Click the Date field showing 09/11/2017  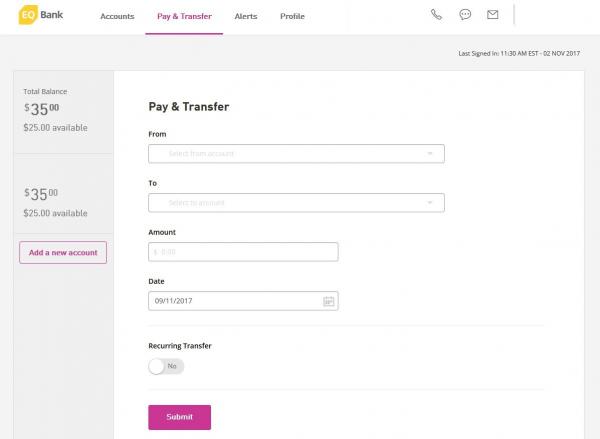(233, 301)
